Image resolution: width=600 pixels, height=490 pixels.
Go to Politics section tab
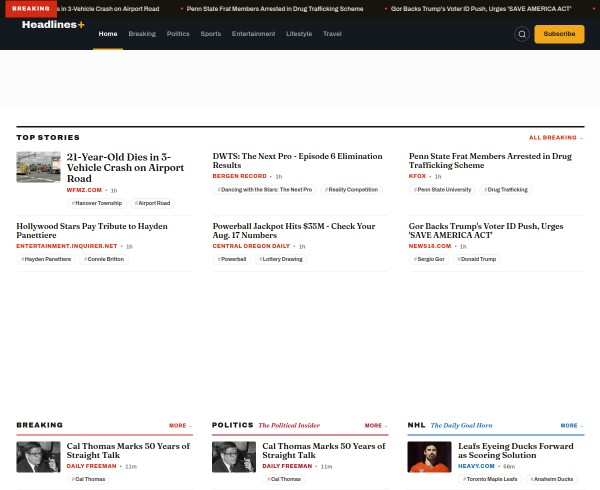click(178, 34)
